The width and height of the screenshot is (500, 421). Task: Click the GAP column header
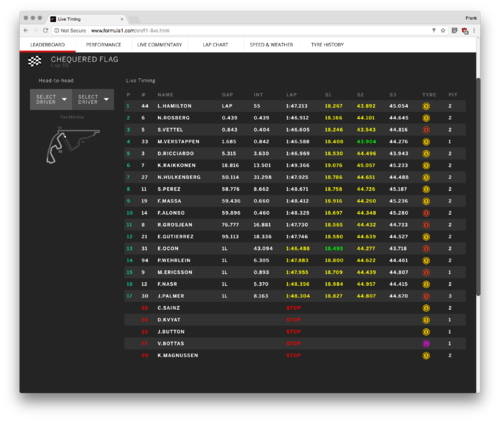(227, 95)
